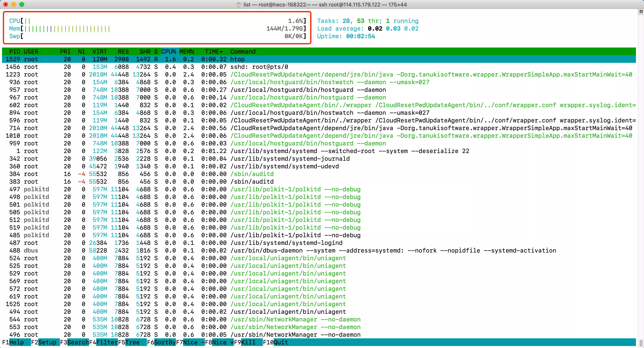This screenshot has width=644, height=348.
Task: Select NetworkManager process row PID 544
Action: (x=319, y=319)
